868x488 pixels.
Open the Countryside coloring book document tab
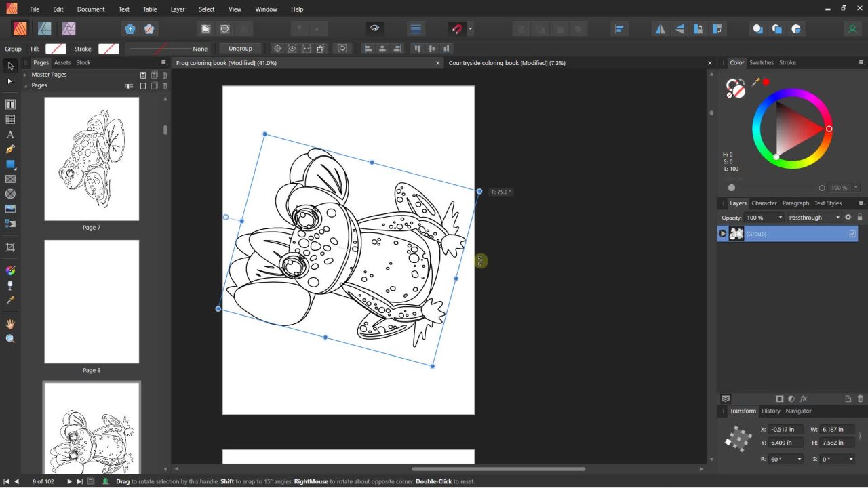507,63
